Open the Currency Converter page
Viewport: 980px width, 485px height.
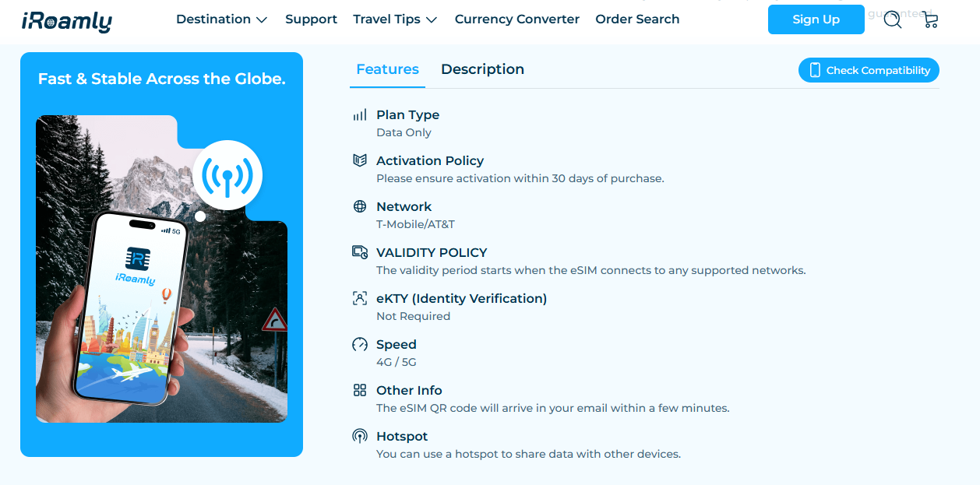click(517, 19)
